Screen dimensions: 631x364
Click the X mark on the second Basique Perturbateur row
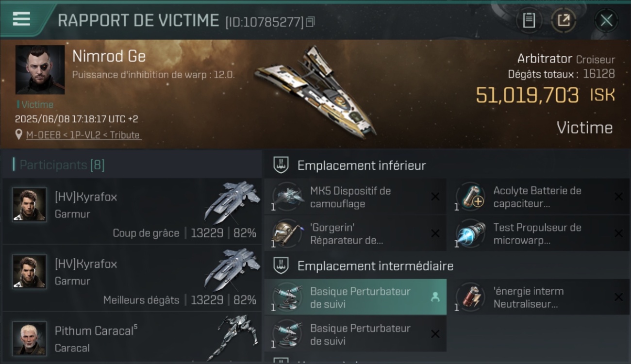click(435, 334)
